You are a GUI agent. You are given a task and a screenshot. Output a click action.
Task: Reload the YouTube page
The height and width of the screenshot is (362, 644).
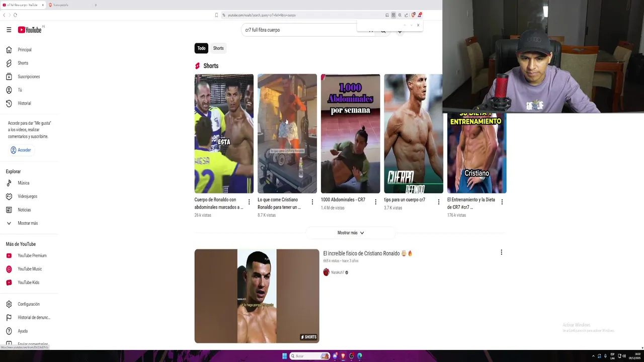[15, 15]
